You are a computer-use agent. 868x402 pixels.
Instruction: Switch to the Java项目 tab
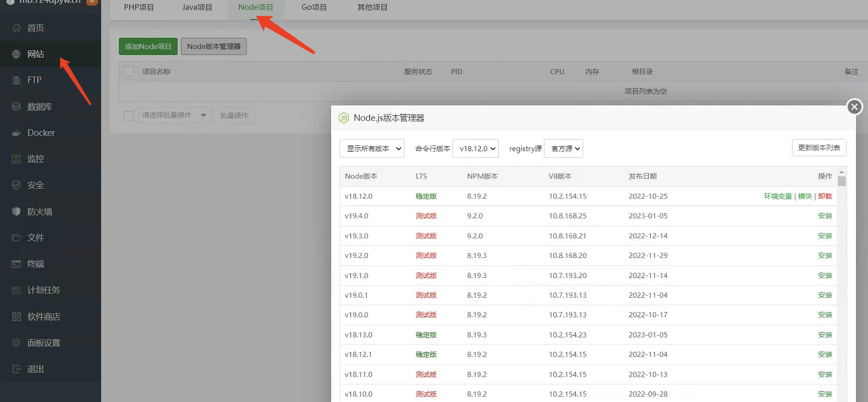(197, 7)
